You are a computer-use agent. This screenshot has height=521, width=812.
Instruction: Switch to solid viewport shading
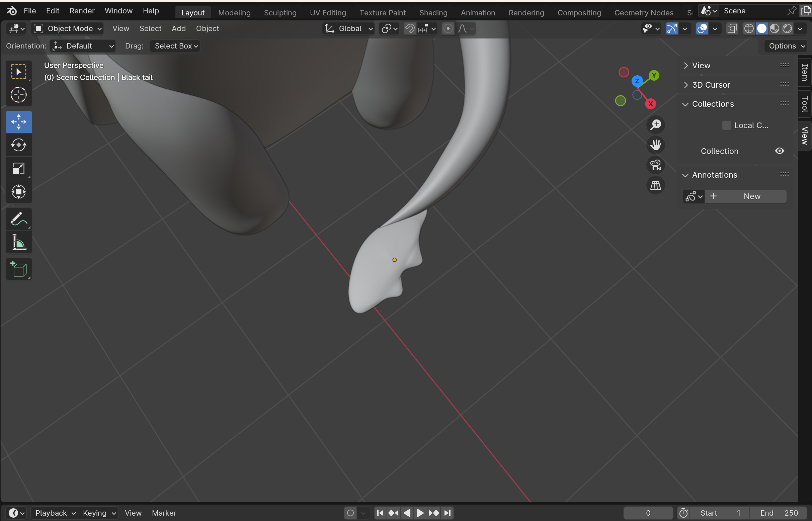point(762,29)
